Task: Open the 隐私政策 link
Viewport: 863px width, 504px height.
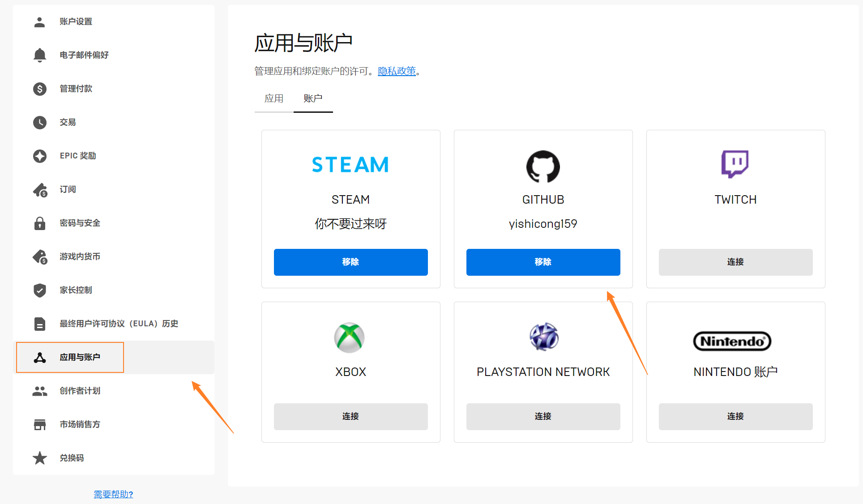Action: pyautogui.click(x=397, y=71)
